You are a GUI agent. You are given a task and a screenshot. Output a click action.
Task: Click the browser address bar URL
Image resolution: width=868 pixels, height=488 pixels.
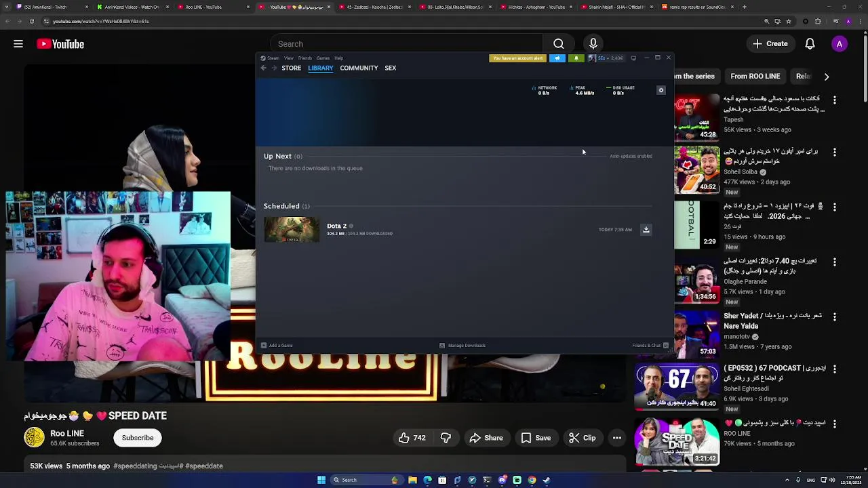tap(101, 21)
